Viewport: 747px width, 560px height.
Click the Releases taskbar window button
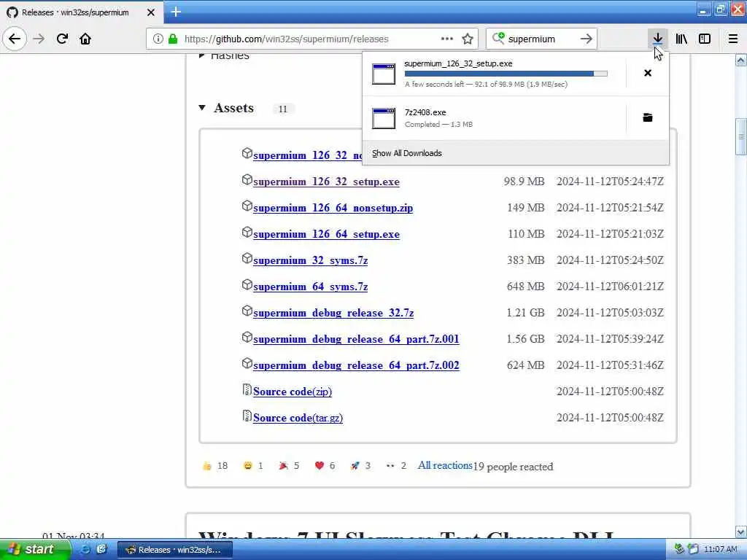(175, 550)
